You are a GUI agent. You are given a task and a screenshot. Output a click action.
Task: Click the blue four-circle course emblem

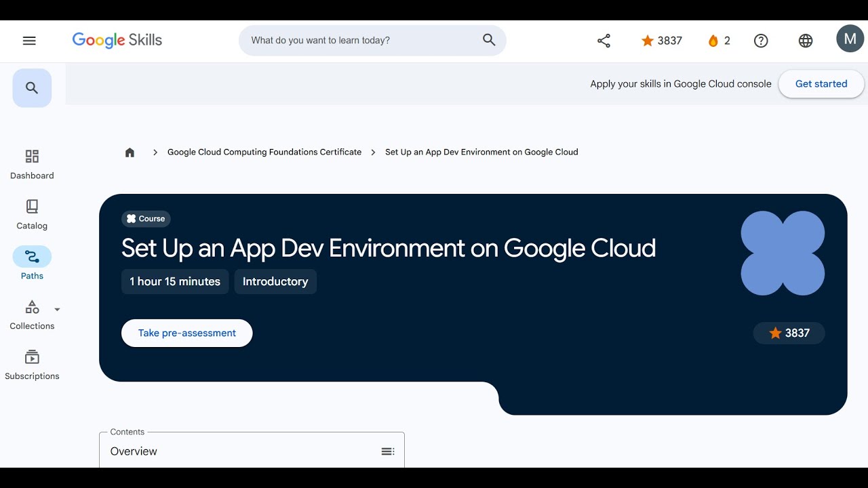click(783, 253)
